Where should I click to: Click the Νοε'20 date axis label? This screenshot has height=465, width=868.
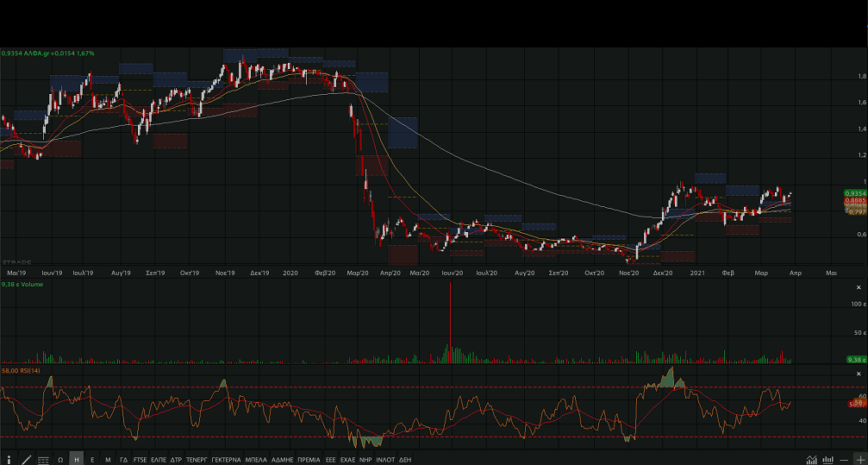(629, 273)
